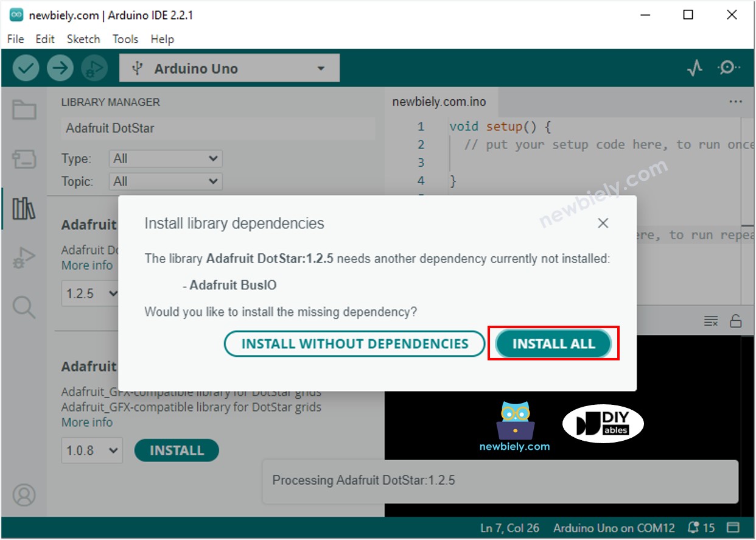The height and width of the screenshot is (540, 756).
Task: Click the Adafruit DotStar search field
Action: pos(219,128)
